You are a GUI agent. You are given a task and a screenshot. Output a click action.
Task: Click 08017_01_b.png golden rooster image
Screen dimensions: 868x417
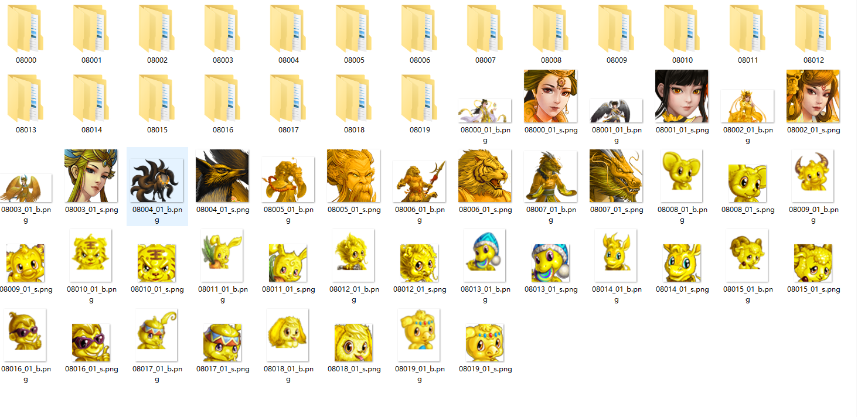pyautogui.click(x=156, y=335)
